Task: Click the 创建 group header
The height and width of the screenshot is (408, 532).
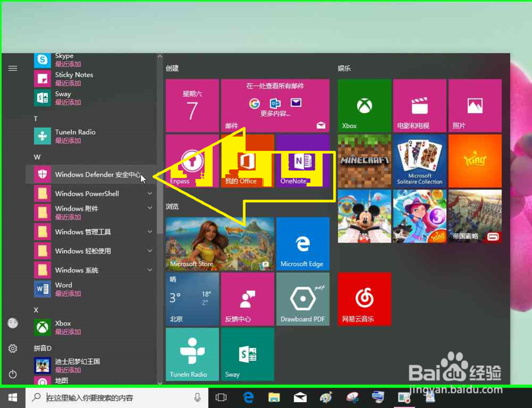Action: click(172, 68)
